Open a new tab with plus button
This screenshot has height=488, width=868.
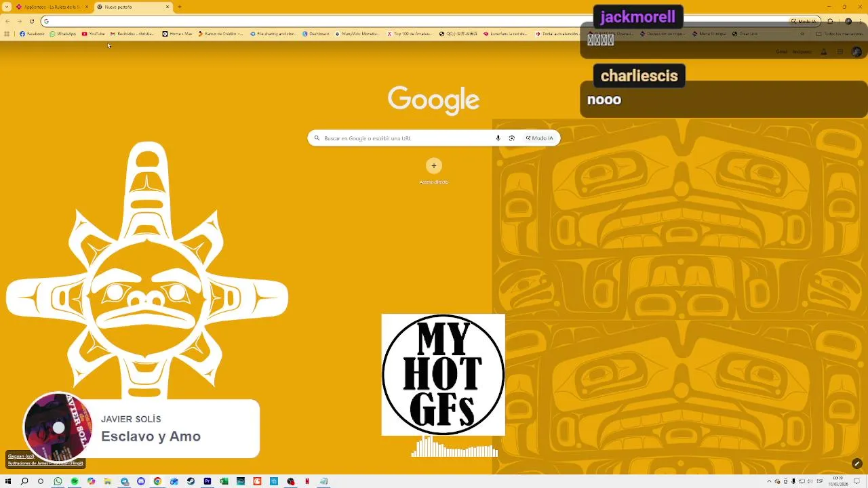click(x=180, y=7)
